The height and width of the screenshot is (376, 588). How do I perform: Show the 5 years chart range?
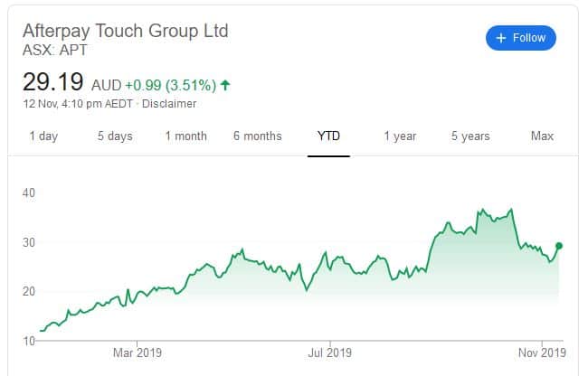(x=470, y=136)
